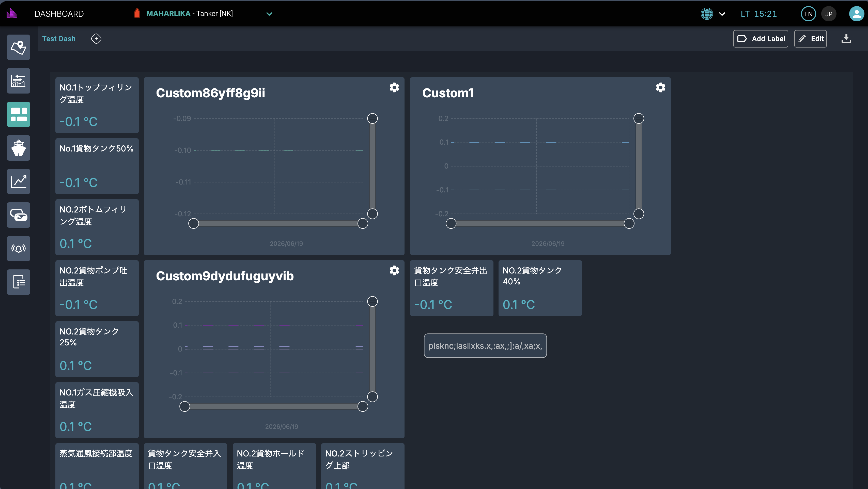This screenshot has height=489, width=868.
Task: Click the Custom1 chart title
Action: tap(448, 93)
